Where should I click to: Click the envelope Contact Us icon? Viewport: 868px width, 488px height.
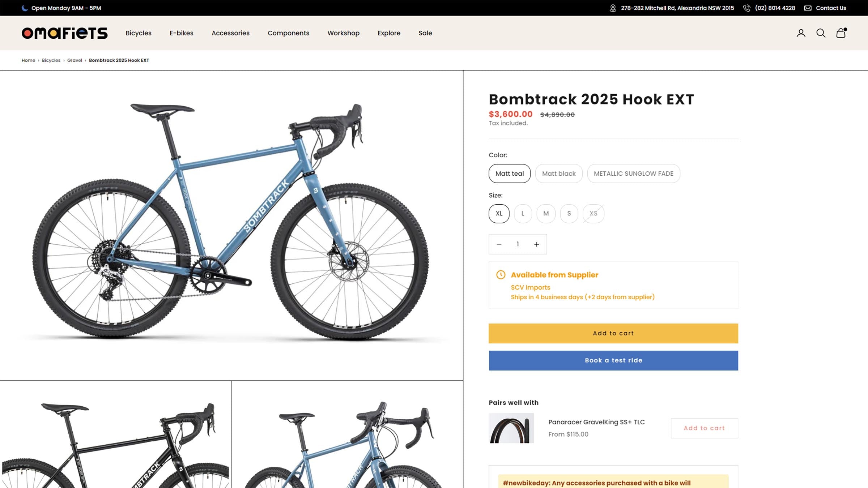click(x=808, y=8)
